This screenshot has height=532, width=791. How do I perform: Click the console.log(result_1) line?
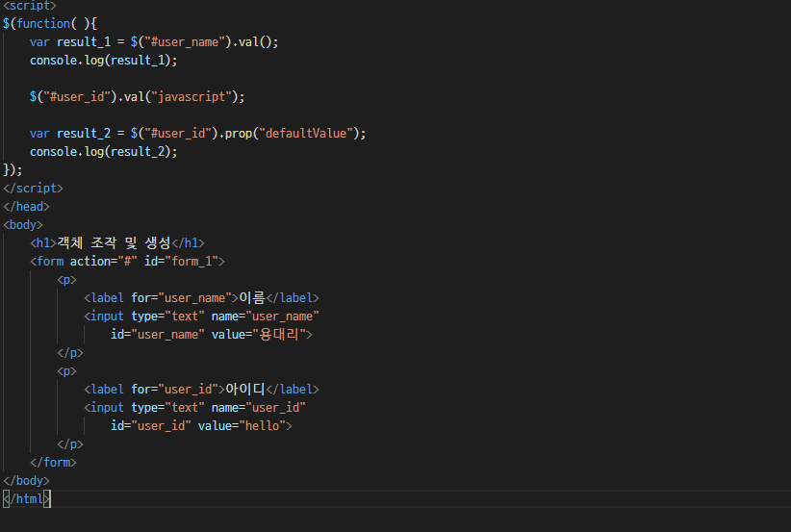[103, 60]
